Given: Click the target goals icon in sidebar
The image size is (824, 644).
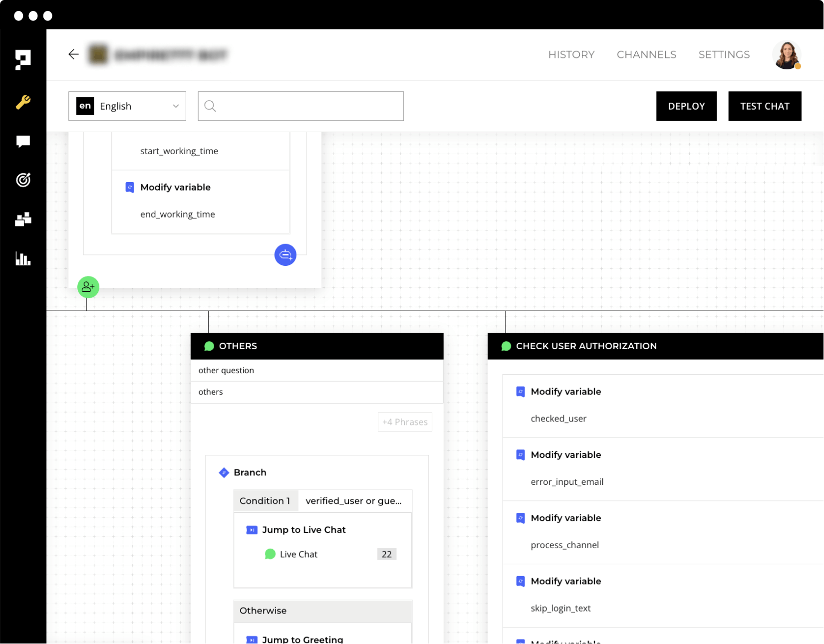Looking at the screenshot, I should (23, 180).
